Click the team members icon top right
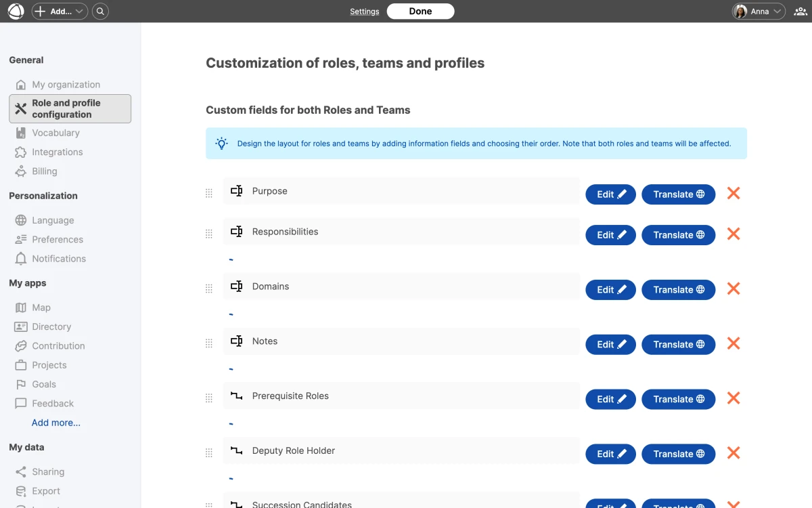Image resolution: width=812 pixels, height=508 pixels. click(800, 11)
